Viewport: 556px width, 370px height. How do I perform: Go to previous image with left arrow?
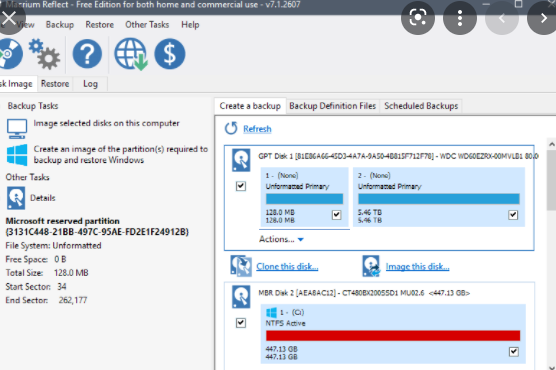pos(501,17)
